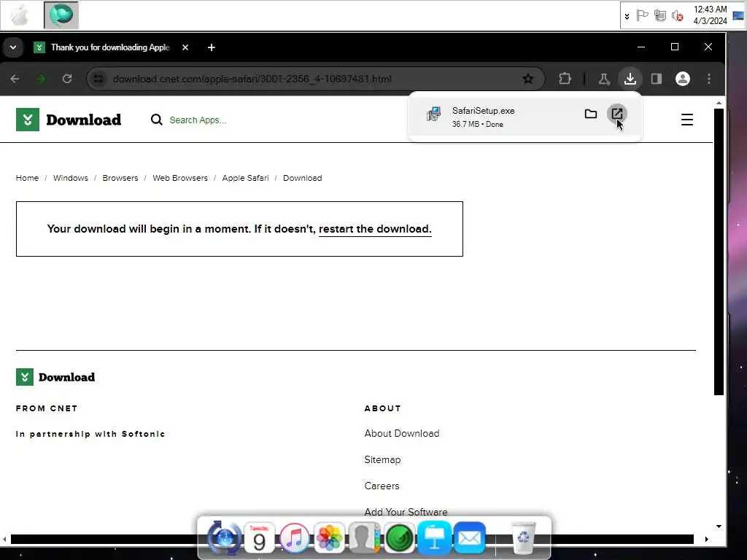Click the green globe taskbar app icon
This screenshot has height=560, width=747.
point(61,15)
